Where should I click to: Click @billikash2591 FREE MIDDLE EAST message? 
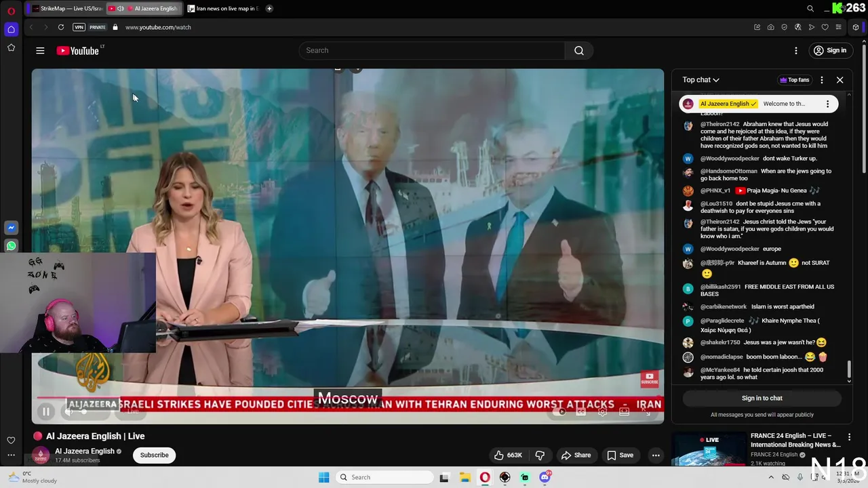pyautogui.click(x=764, y=290)
